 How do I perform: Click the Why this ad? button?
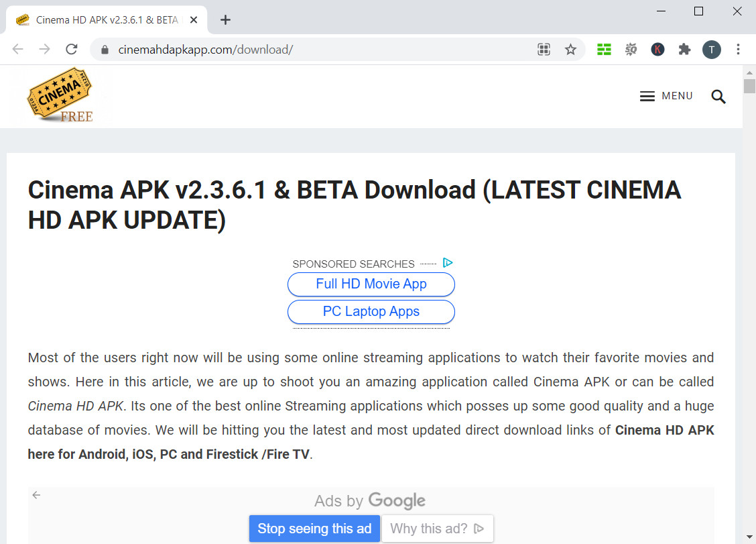pos(437,529)
